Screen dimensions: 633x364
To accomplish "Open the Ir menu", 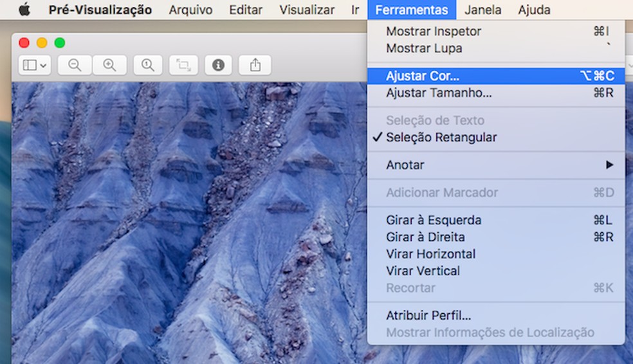I will click(355, 10).
